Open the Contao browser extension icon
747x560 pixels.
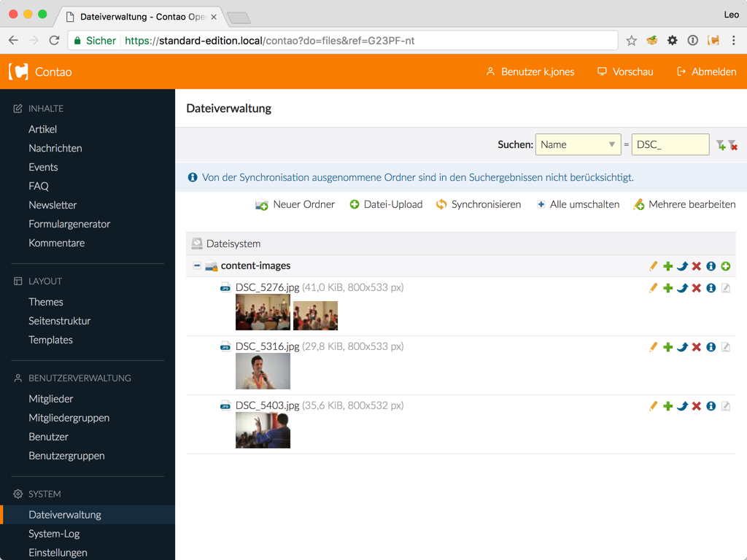(x=713, y=41)
